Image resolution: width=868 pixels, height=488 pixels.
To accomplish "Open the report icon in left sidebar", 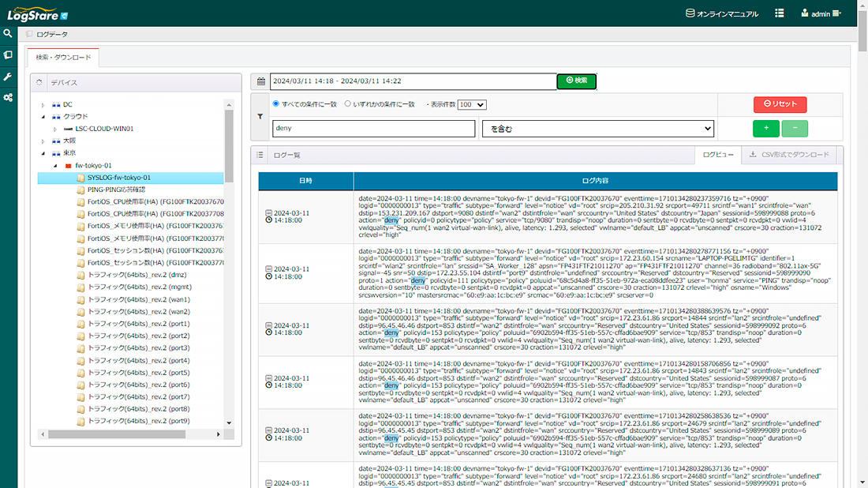I will [8, 54].
